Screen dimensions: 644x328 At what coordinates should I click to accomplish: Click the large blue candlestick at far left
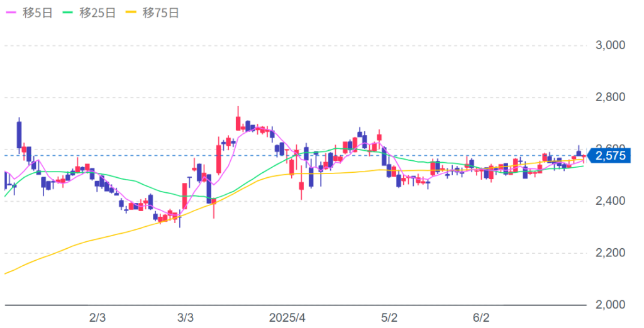(x=19, y=134)
